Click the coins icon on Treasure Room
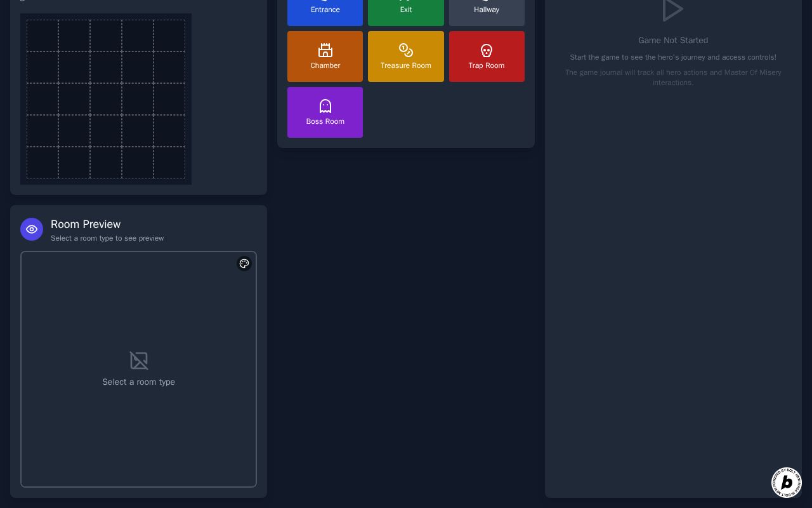The width and height of the screenshot is (812, 508). click(x=406, y=50)
